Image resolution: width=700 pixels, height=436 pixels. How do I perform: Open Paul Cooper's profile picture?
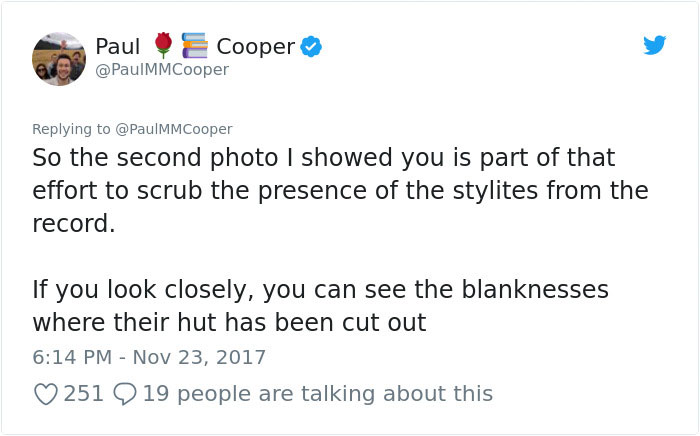[59, 58]
